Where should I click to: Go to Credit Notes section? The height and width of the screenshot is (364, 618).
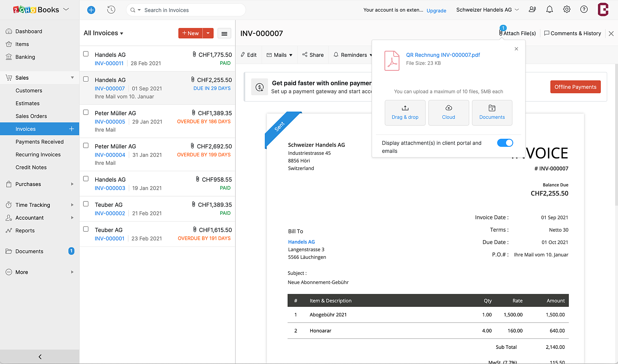pos(31,167)
